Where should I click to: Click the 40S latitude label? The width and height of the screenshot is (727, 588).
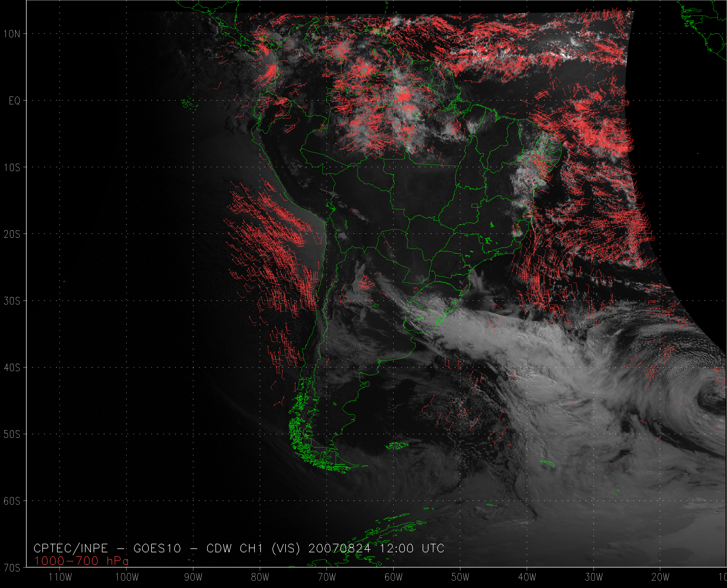point(12,368)
